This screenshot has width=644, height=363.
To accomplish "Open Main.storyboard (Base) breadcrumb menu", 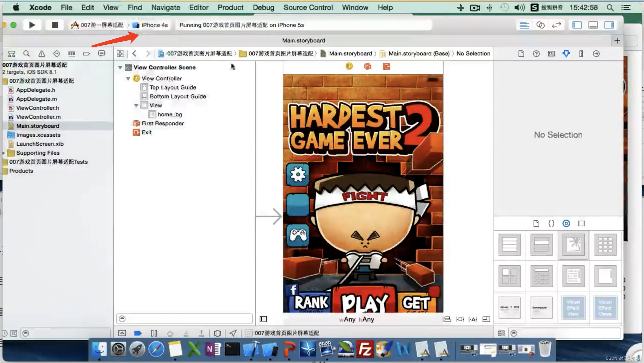I will pos(415,53).
